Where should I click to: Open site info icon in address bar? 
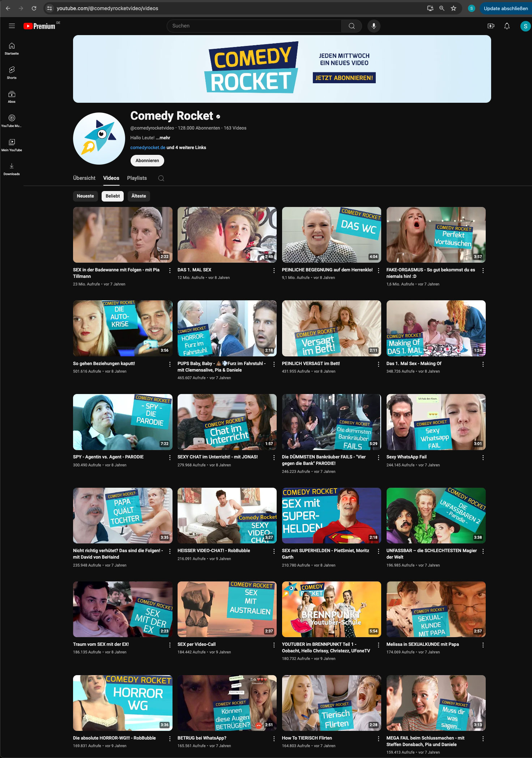(x=50, y=8)
